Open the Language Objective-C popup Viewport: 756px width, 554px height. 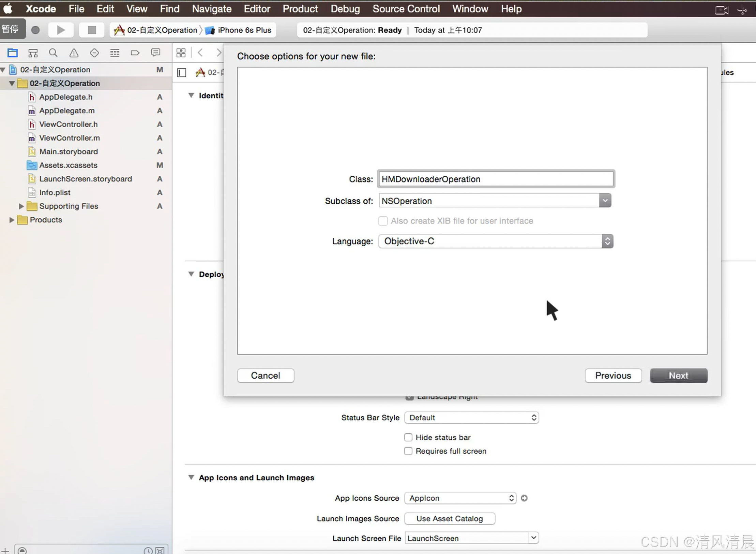496,241
